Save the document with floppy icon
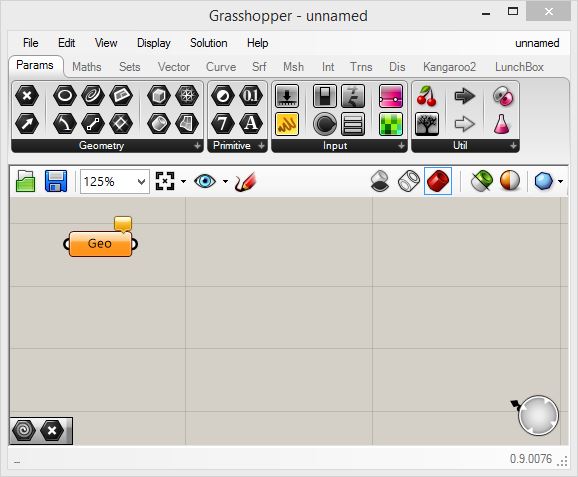 pos(56,181)
